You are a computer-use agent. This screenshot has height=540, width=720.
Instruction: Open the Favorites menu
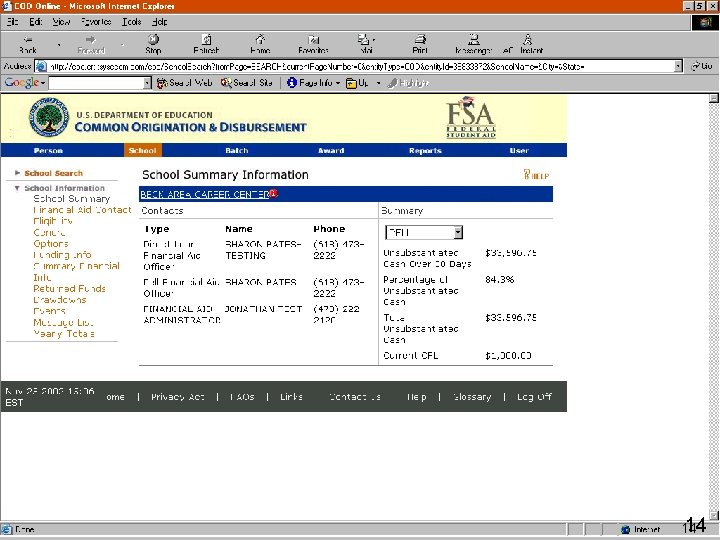point(96,22)
